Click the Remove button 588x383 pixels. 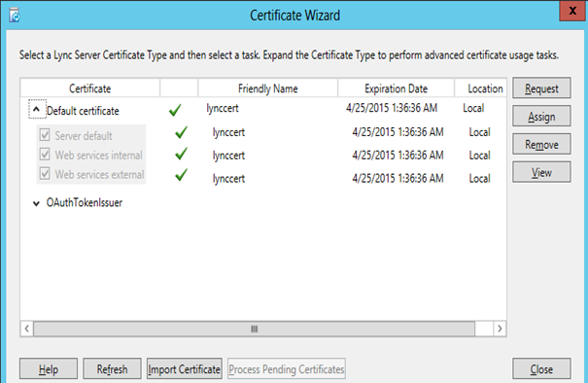point(541,144)
